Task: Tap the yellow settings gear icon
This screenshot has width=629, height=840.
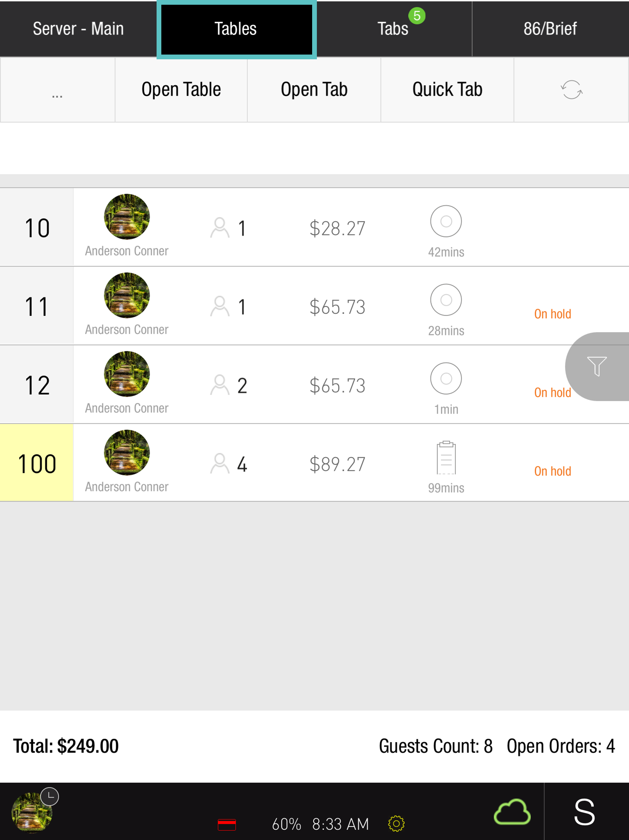Action: tap(396, 824)
